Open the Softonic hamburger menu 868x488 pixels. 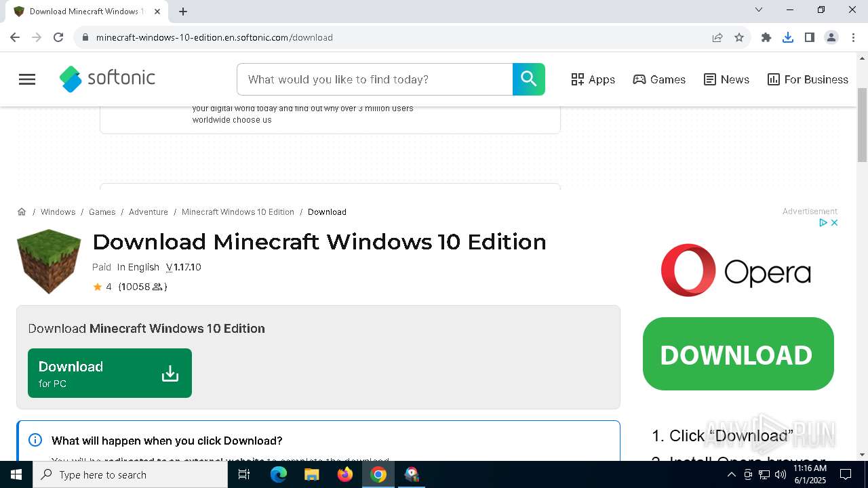(x=27, y=79)
